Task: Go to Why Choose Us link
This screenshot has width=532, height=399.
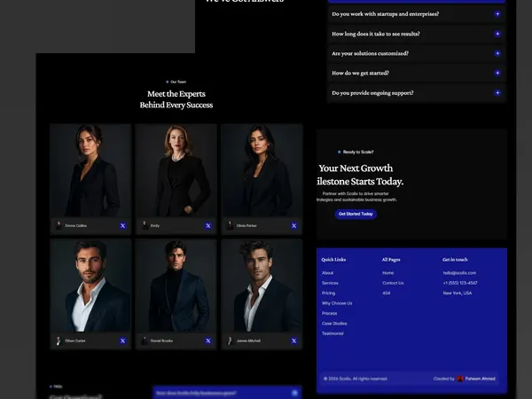Action: point(337,303)
